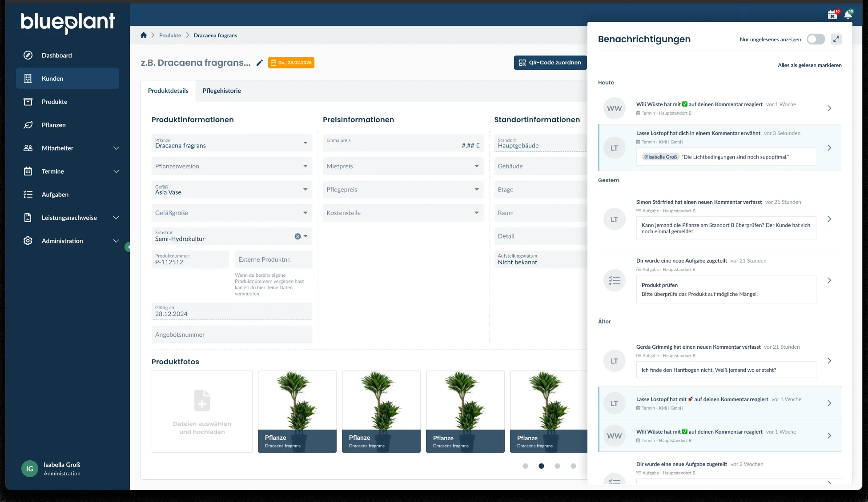Click the Produkte breadcrumb link

pos(170,36)
